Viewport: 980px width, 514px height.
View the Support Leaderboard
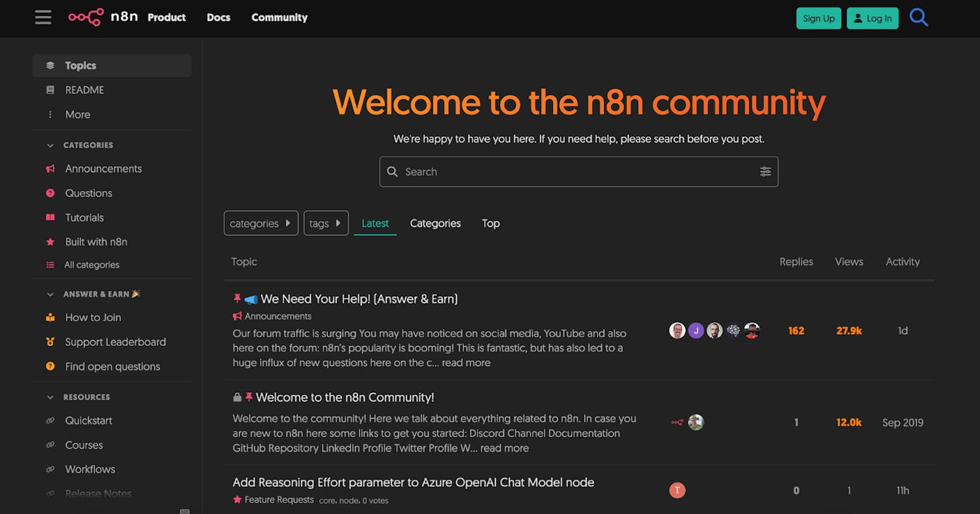click(x=112, y=342)
